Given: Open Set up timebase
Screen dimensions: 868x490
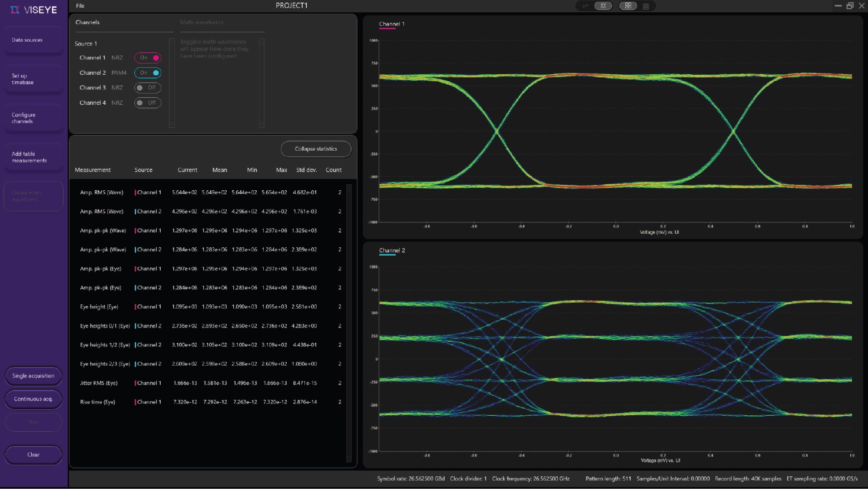Looking at the screenshot, I should [34, 79].
